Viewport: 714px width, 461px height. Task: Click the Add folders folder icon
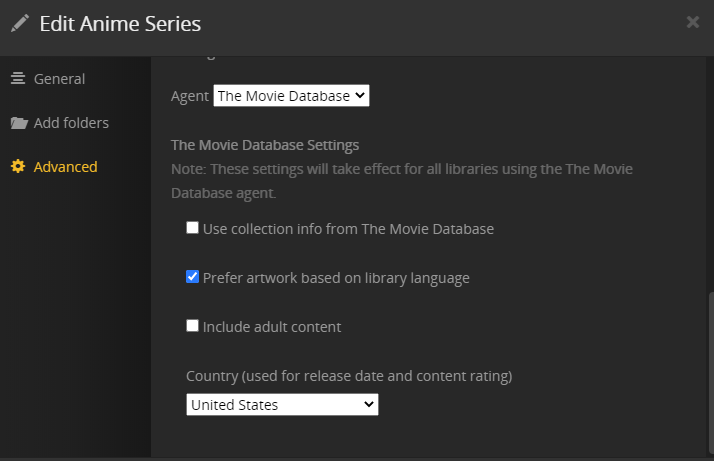[18, 123]
